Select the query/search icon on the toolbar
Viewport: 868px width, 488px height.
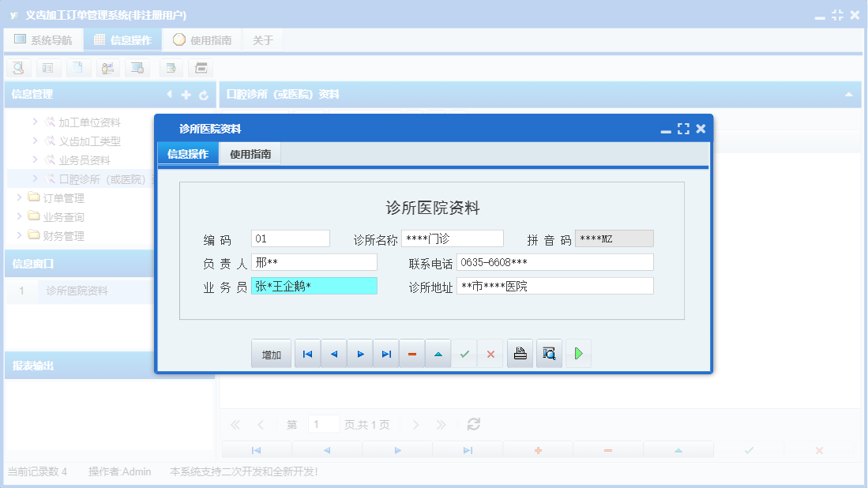click(17, 68)
